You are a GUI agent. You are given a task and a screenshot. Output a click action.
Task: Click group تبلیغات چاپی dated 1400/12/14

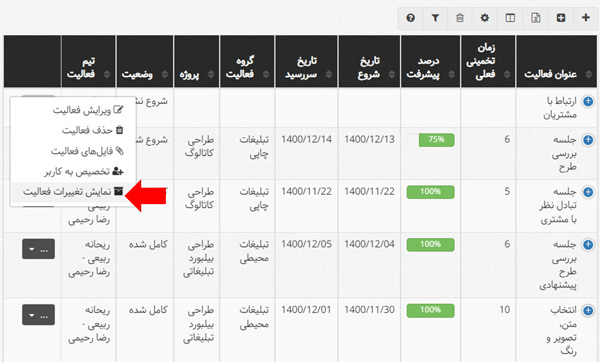click(254, 147)
